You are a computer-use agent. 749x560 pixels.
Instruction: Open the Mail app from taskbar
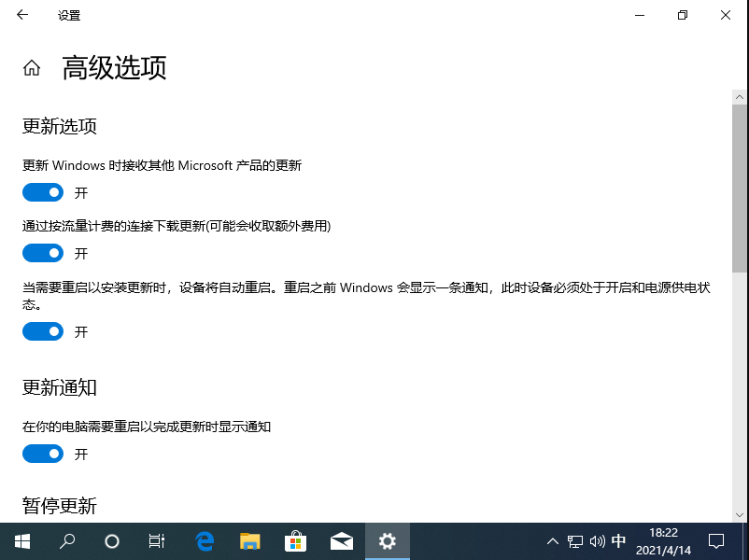point(341,540)
